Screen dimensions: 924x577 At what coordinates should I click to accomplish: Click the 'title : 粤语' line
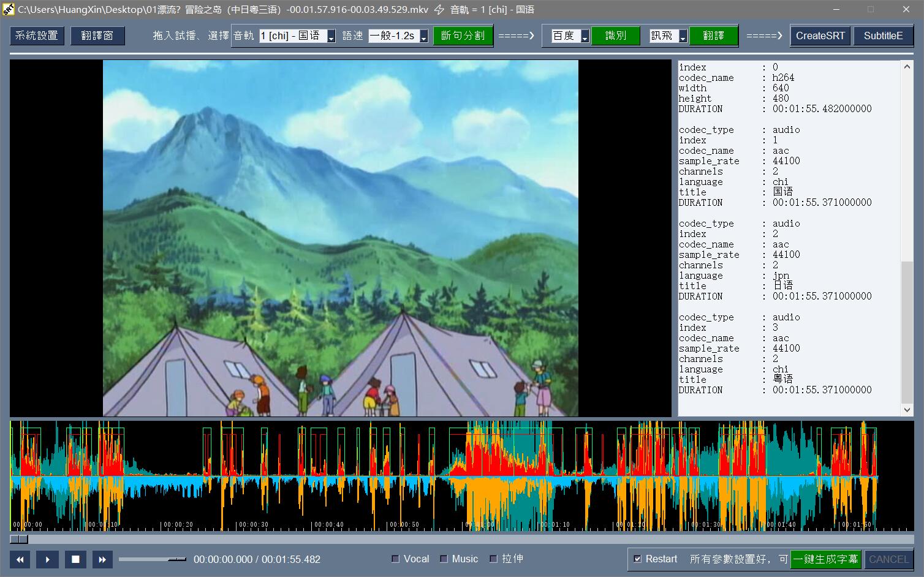click(x=736, y=380)
